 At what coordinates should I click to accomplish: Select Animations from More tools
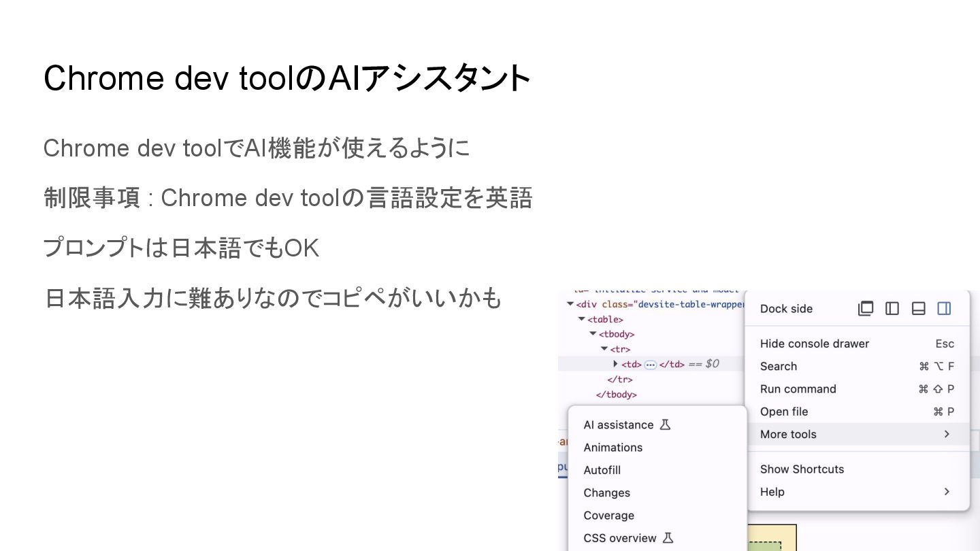pyautogui.click(x=657, y=447)
